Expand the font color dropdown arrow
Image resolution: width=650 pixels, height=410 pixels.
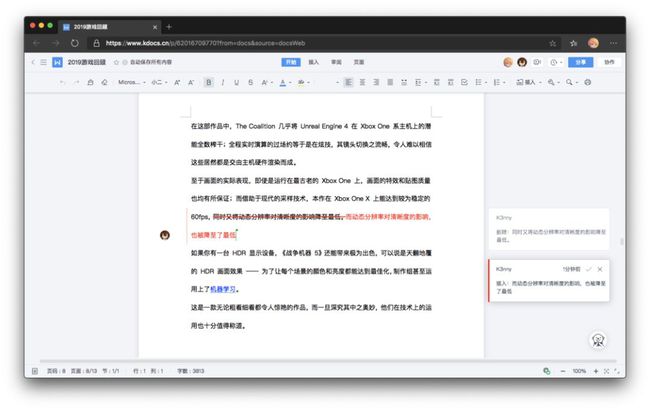[290, 82]
